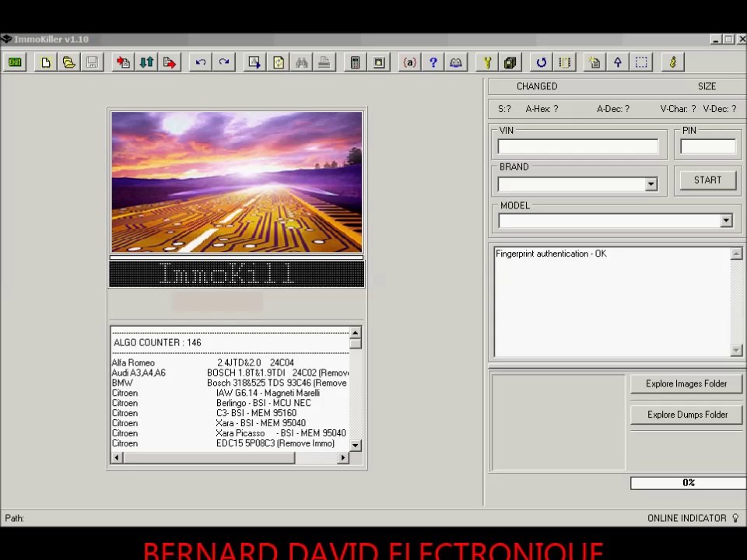Click the CHANGED column header
747x560 pixels.
click(537, 86)
